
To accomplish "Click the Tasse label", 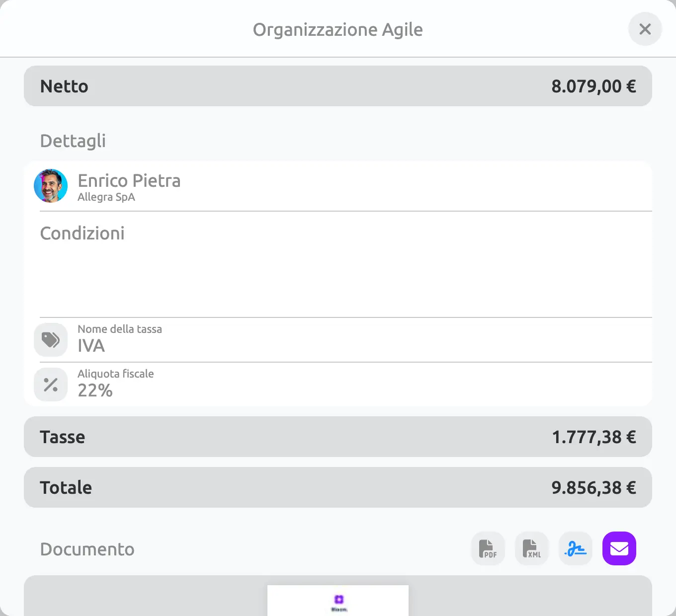I will click(x=63, y=437).
